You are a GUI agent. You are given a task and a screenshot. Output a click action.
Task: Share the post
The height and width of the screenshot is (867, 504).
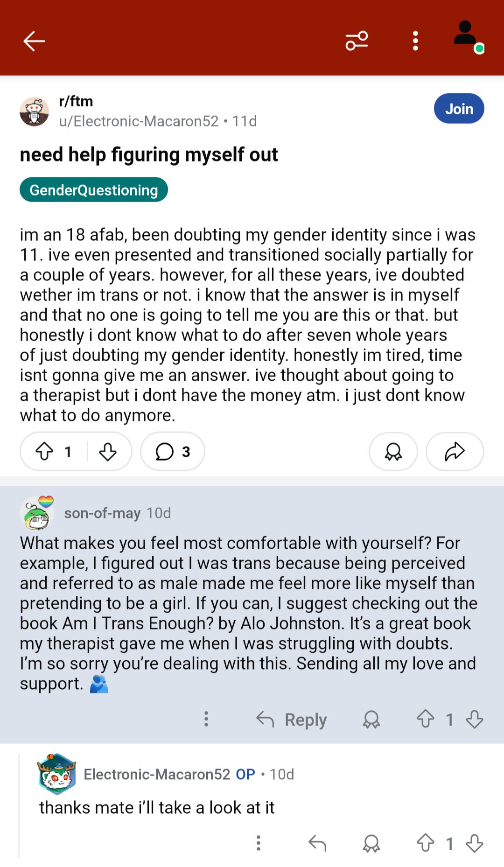455,452
